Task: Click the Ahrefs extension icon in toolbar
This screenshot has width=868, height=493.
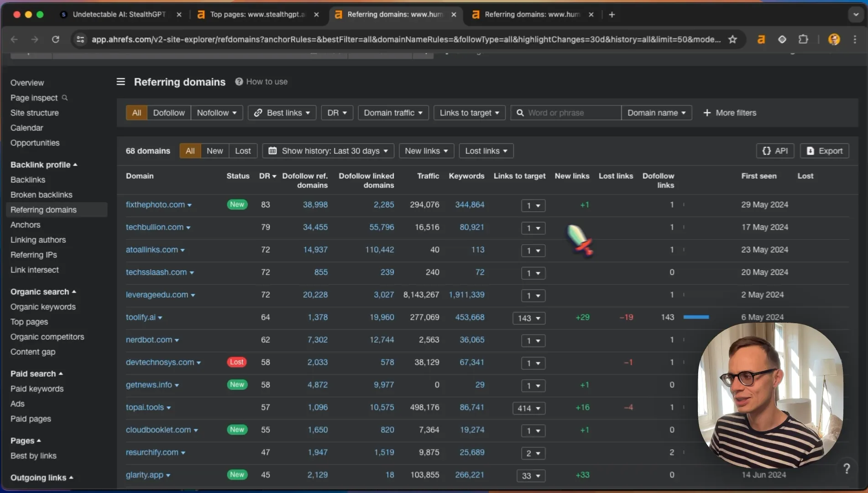Action: 761,39
